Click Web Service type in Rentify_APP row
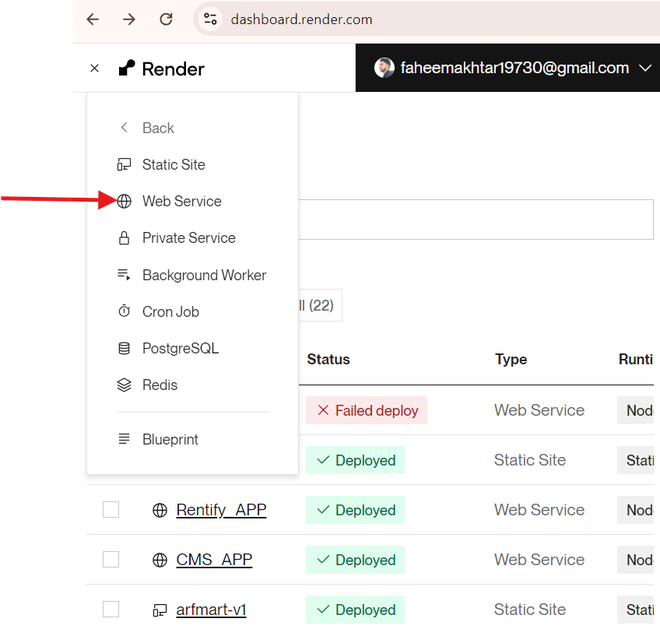 click(x=539, y=510)
